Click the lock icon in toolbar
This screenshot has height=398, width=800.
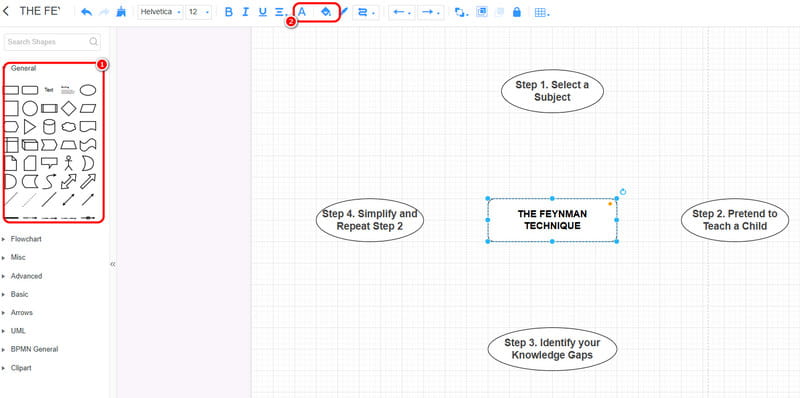516,12
